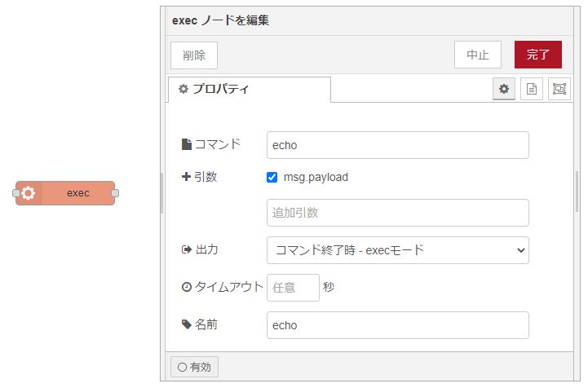Open the node appearance settings icon
Screen dimensions: 588x388
point(559,89)
